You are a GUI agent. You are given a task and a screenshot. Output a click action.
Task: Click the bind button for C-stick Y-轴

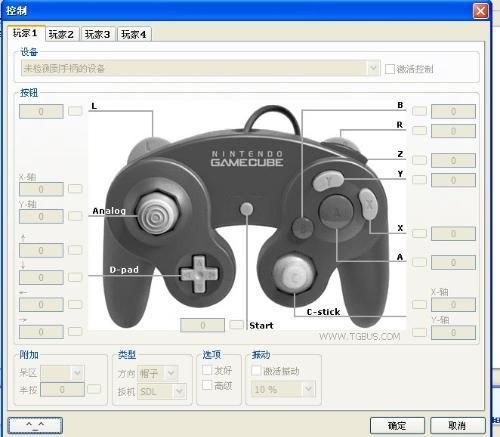tap(419, 332)
